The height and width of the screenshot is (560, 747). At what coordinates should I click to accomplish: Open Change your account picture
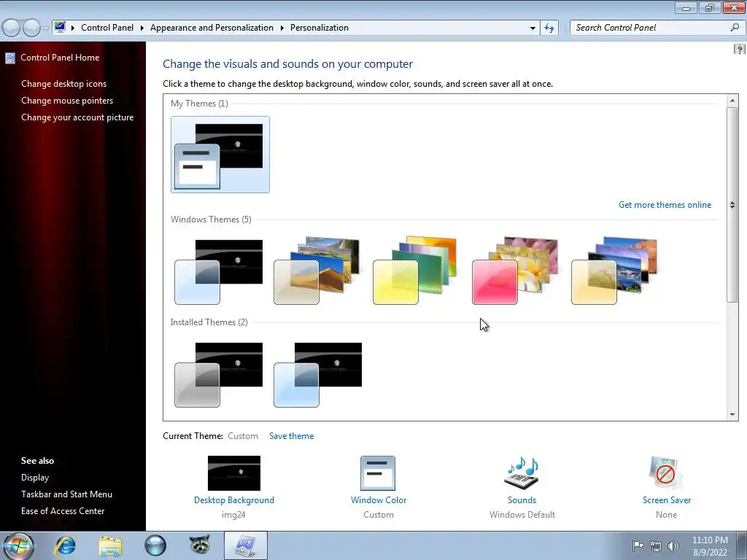[x=77, y=117]
